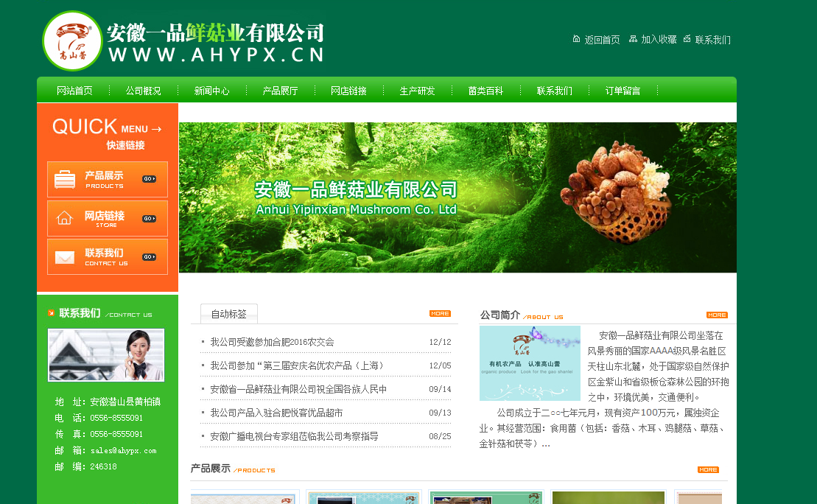Screen dimensions: 817x504
Task: Click 联系我们 link in top-right header
Action: pos(713,40)
